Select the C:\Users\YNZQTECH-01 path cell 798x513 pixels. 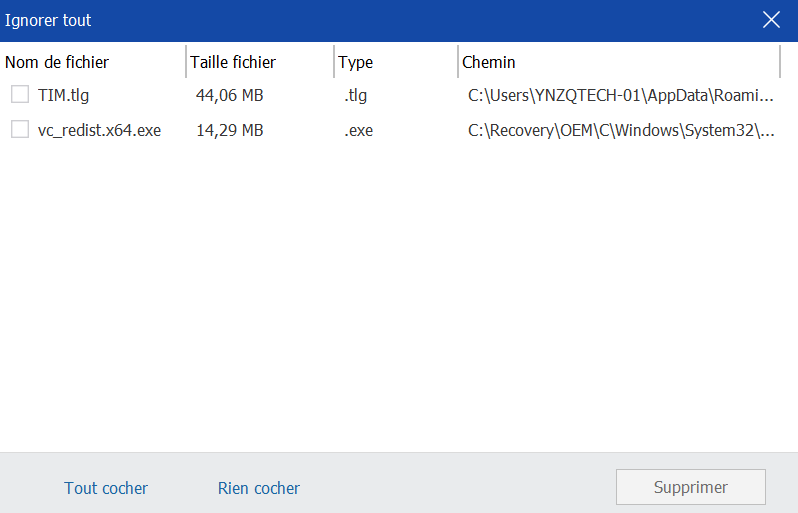(x=621, y=95)
